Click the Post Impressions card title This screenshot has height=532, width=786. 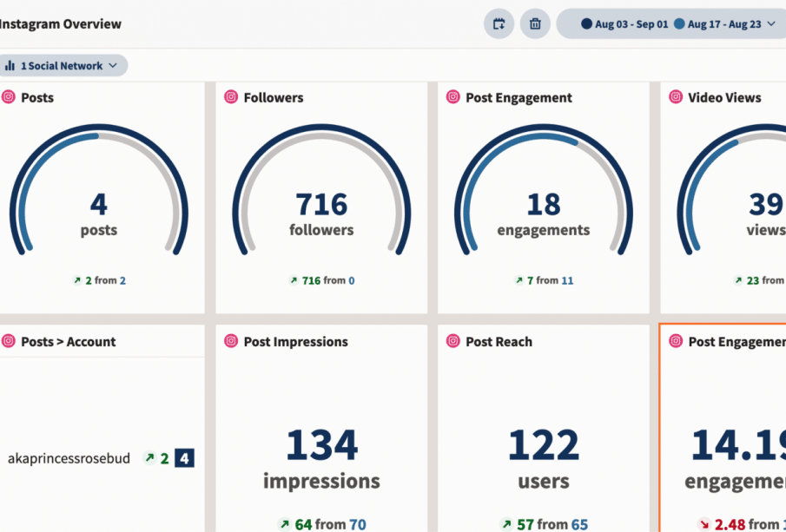pyautogui.click(x=296, y=342)
